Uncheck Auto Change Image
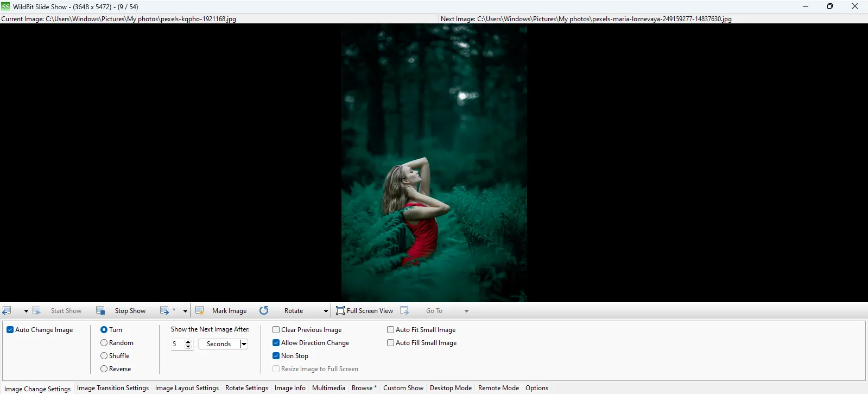 pos(10,330)
